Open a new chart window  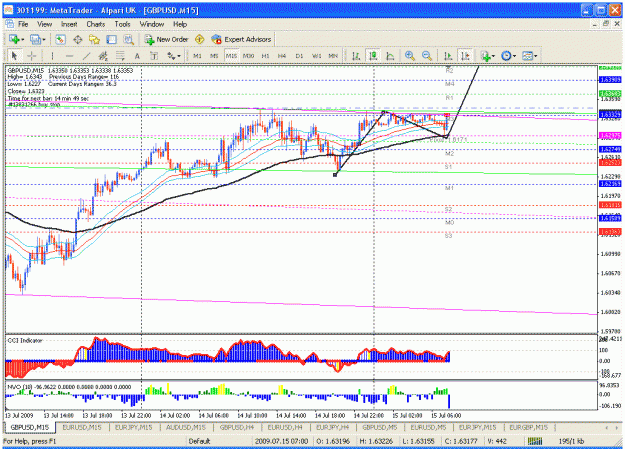coord(14,39)
